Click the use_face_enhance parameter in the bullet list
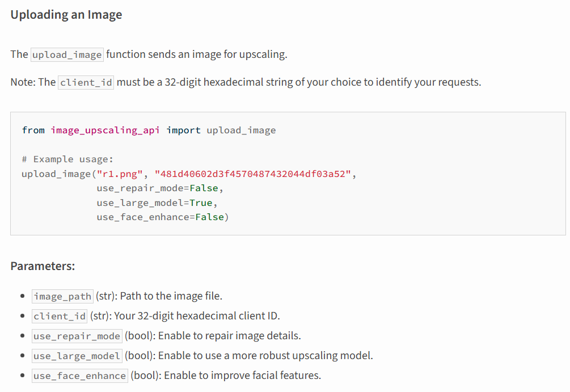The width and height of the screenshot is (570, 392). tap(79, 376)
